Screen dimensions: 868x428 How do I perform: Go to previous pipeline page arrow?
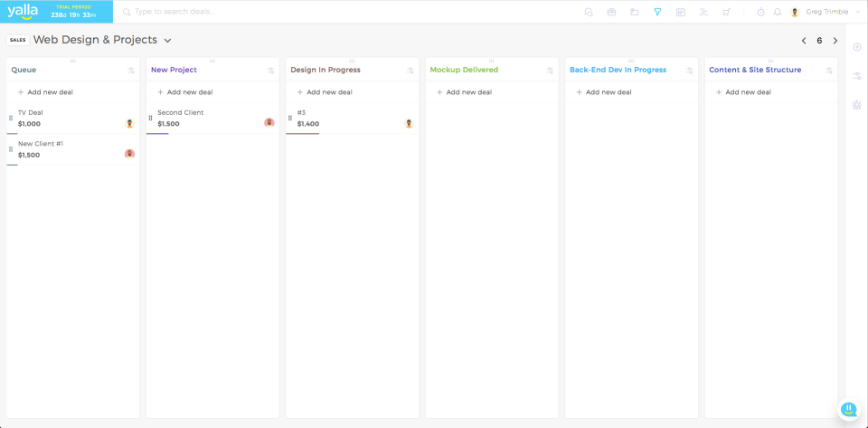tap(804, 41)
